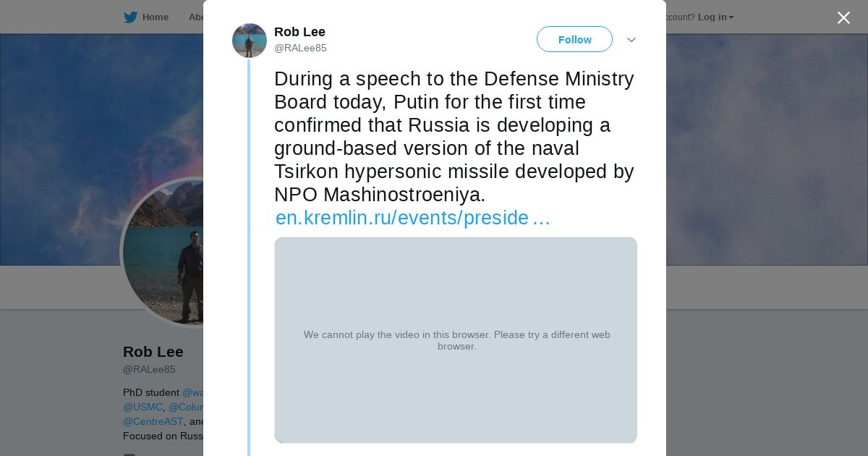Click the tweet text about the Tsirkon missile
Viewport: 868px width, 456px height.
coord(454,136)
